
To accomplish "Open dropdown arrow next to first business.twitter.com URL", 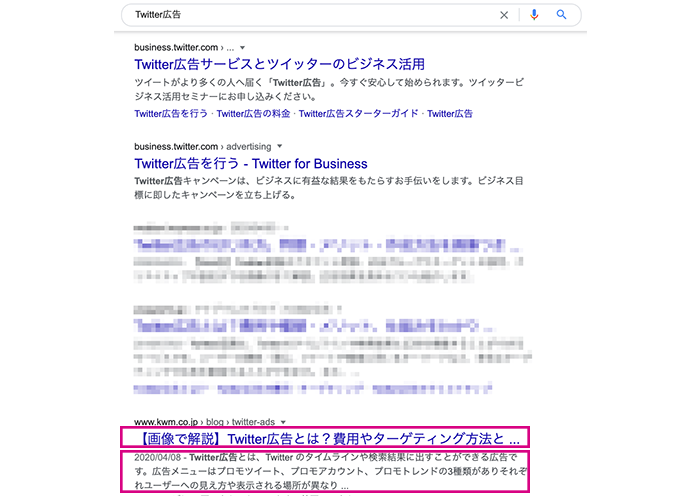I will pos(242,47).
